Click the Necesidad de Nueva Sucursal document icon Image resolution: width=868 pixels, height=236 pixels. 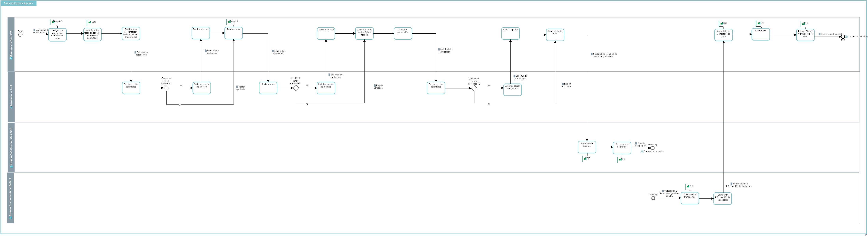click(x=34, y=30)
